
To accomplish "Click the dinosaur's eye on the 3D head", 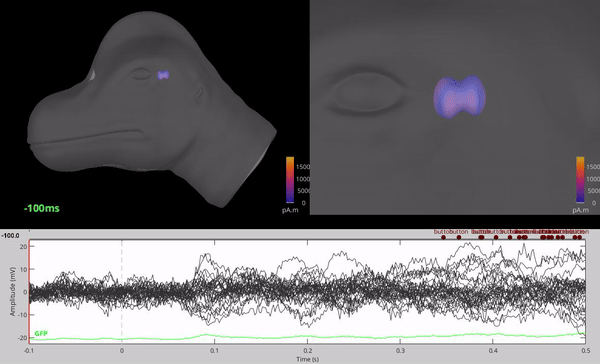I will pyautogui.click(x=141, y=74).
